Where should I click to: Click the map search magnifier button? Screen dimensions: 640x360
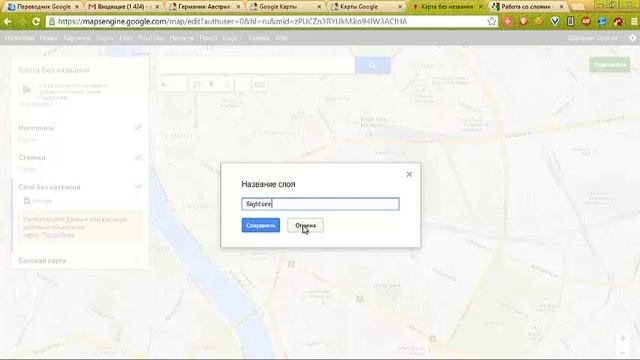coord(373,65)
